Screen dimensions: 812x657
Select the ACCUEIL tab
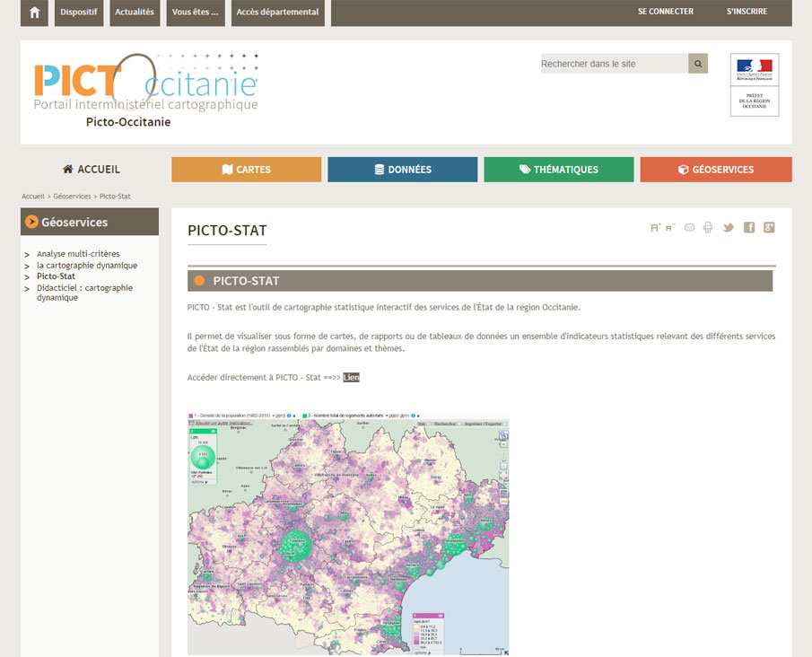(x=92, y=170)
